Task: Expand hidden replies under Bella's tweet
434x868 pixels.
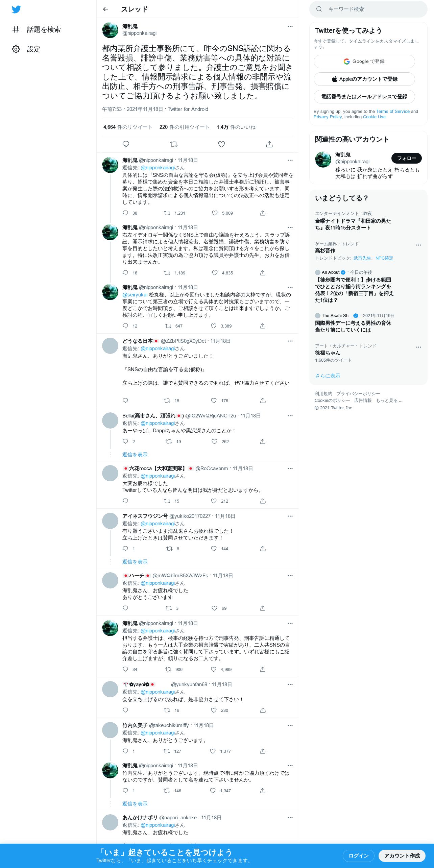Action: (135, 455)
